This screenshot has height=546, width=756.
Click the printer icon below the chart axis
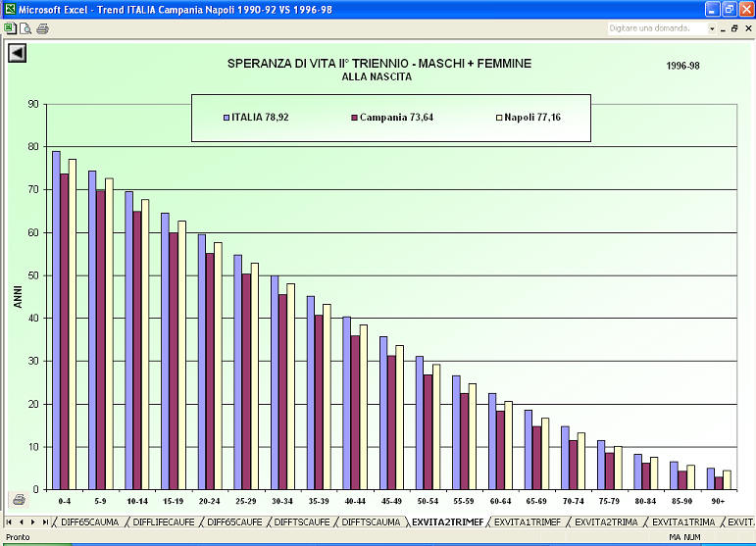[x=19, y=500]
